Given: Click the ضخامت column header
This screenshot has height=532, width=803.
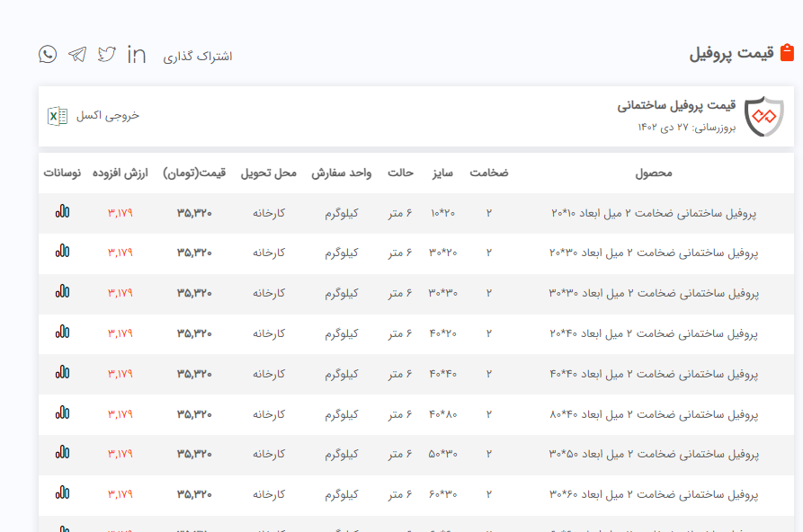Looking at the screenshot, I should click(489, 173).
